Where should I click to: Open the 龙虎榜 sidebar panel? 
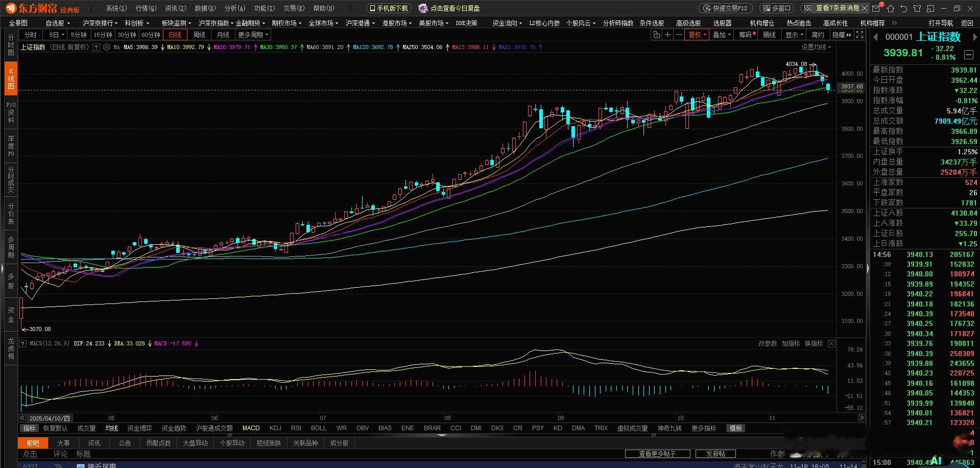click(x=11, y=348)
